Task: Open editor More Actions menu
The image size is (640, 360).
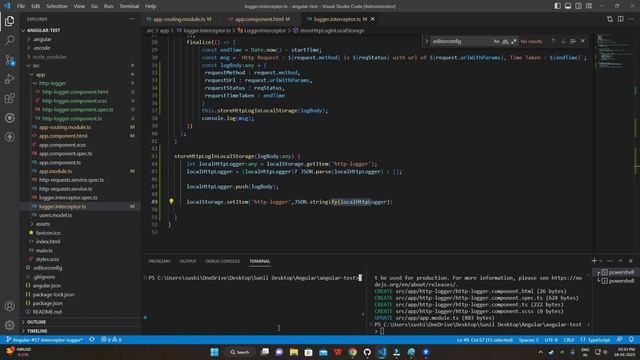Action: pyautogui.click(x=631, y=19)
